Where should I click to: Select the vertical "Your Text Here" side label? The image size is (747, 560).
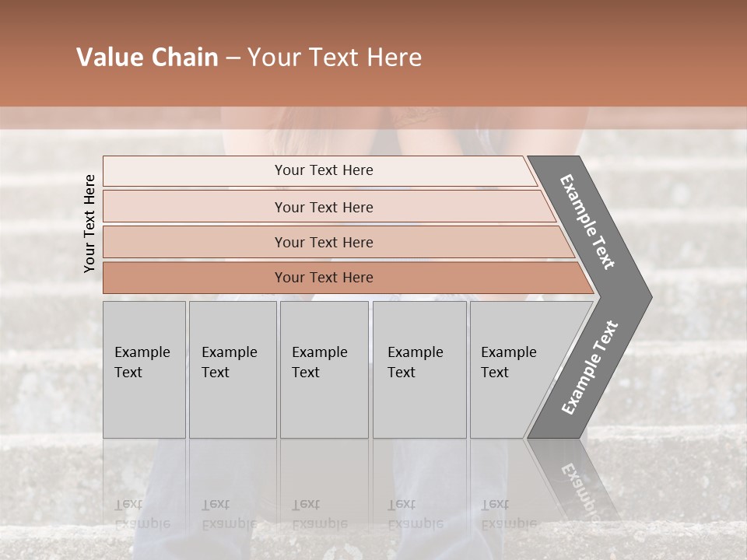[x=89, y=223]
